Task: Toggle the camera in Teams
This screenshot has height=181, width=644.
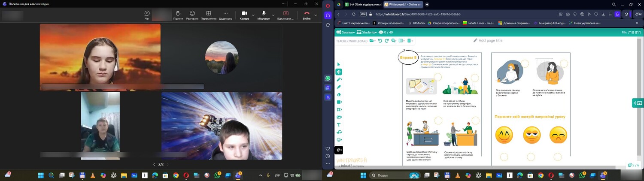Action: pos(244,15)
